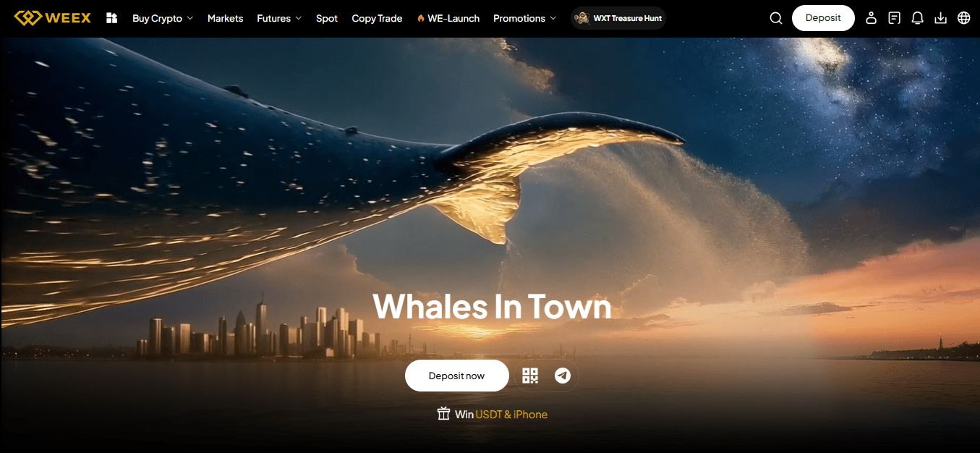Navigate to Copy Trade
This screenshot has height=453, width=980.
[x=377, y=18]
